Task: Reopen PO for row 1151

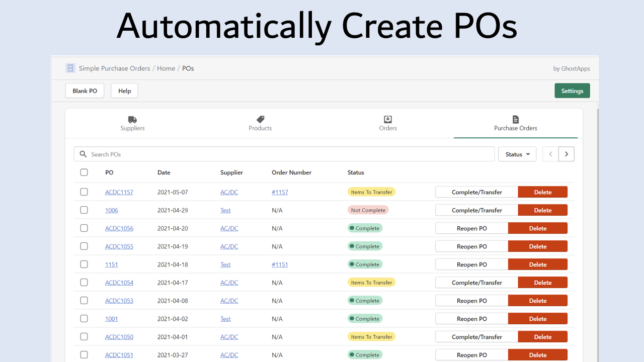Action: coord(472,264)
